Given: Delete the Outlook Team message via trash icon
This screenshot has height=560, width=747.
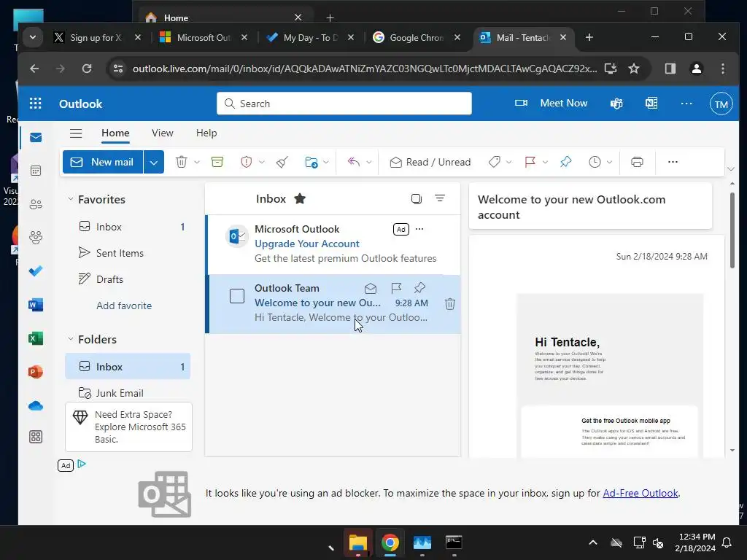Looking at the screenshot, I should click(x=449, y=304).
